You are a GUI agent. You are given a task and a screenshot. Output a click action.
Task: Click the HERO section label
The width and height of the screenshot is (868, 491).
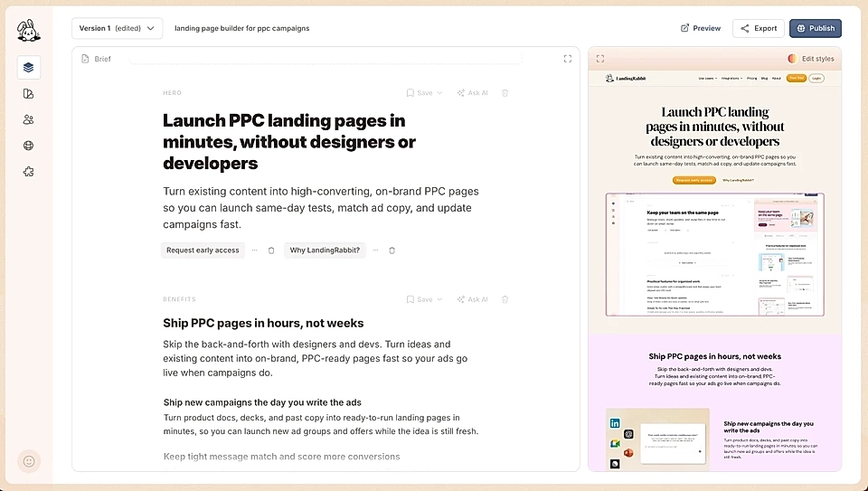(x=172, y=93)
